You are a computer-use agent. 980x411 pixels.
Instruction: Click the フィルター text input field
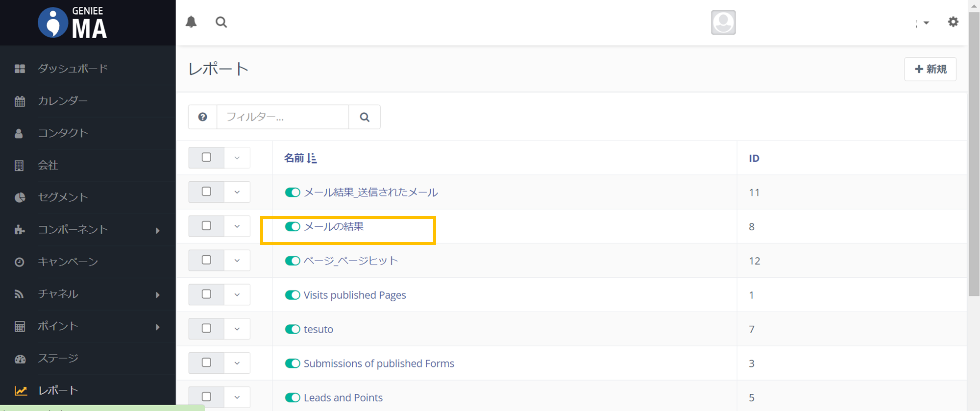(x=283, y=117)
